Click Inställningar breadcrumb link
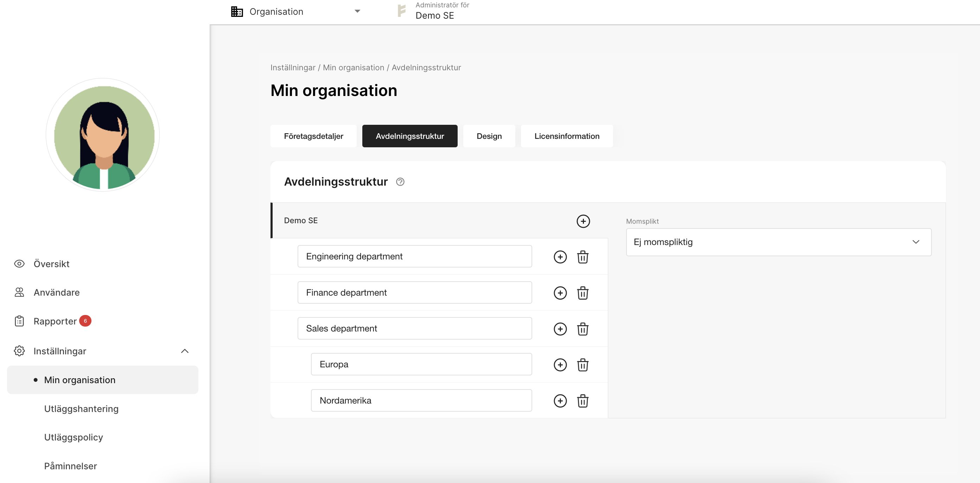The width and height of the screenshot is (980, 483). 293,67
